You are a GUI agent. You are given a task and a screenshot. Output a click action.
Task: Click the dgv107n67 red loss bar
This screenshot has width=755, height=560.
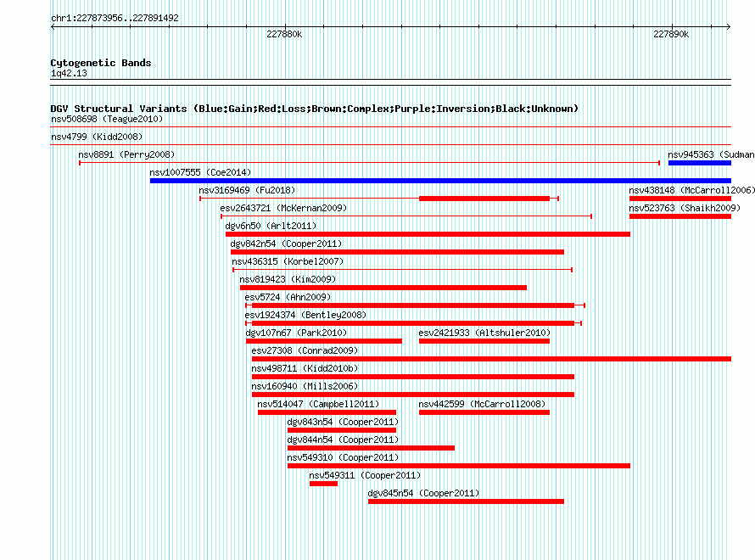pyautogui.click(x=324, y=341)
